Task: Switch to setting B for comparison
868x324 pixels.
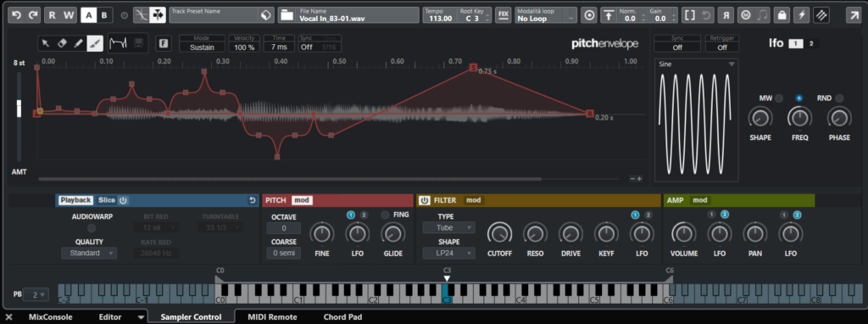Action: (x=104, y=15)
